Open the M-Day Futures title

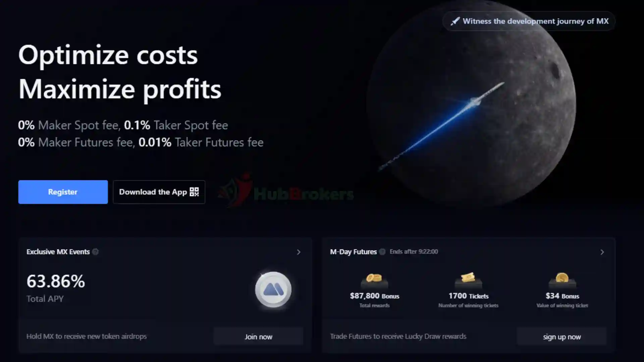353,252
